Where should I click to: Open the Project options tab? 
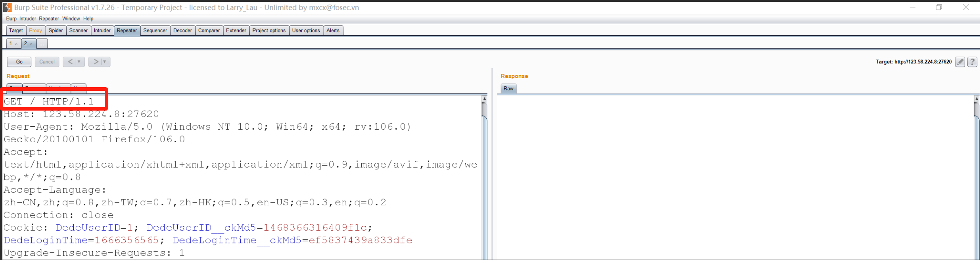coord(269,31)
